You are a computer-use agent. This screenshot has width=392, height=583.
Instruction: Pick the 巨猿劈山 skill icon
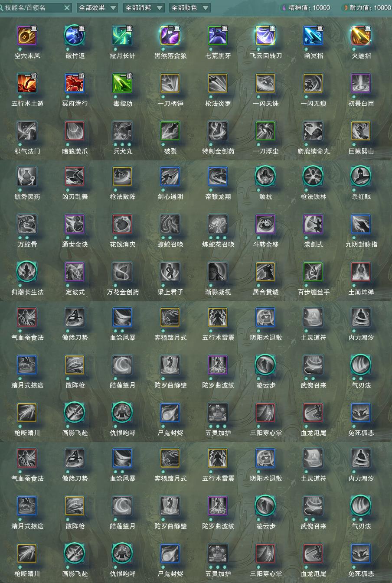tap(361, 131)
